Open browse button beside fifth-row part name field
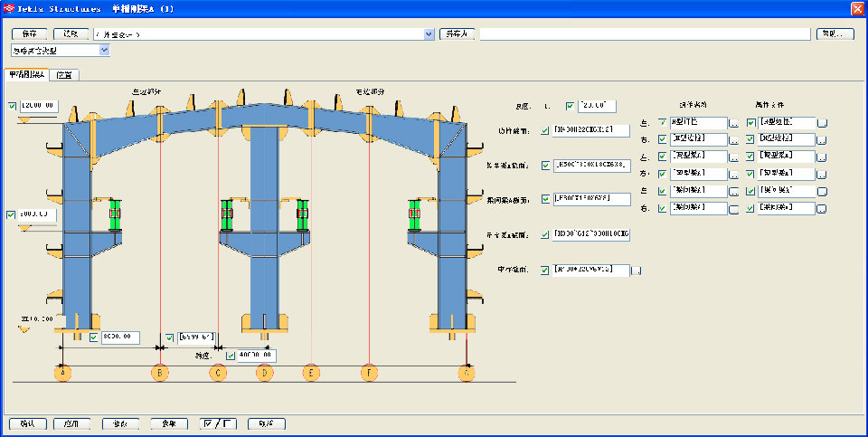This screenshot has width=868, height=437. (733, 192)
